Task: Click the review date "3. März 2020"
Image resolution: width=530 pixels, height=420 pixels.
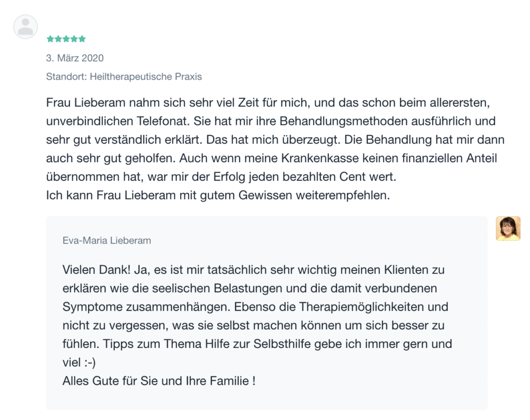Action: [75, 58]
